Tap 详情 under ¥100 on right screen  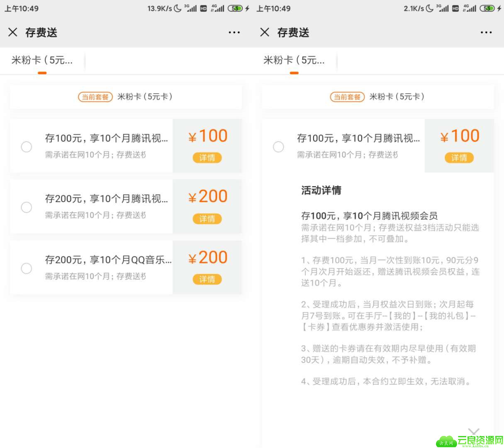click(x=459, y=158)
